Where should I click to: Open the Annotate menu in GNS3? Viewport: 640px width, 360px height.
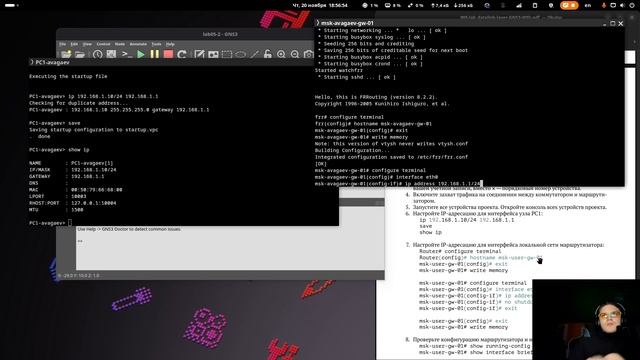click(x=138, y=44)
